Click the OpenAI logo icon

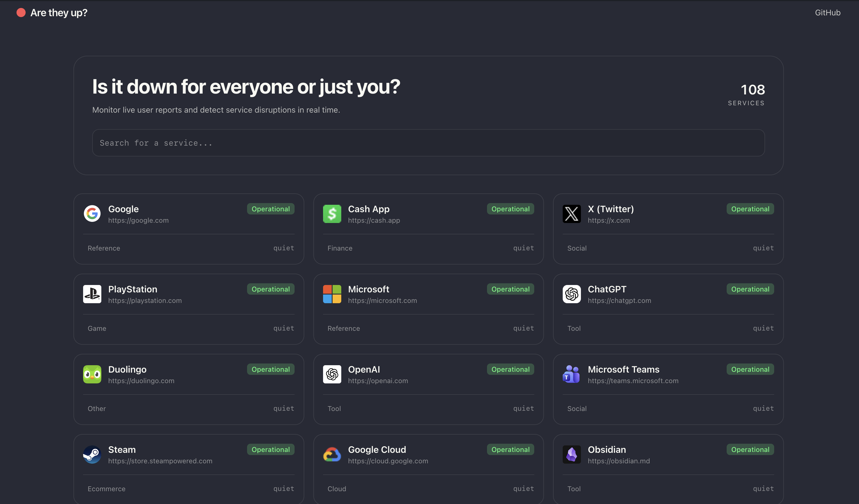point(332,374)
